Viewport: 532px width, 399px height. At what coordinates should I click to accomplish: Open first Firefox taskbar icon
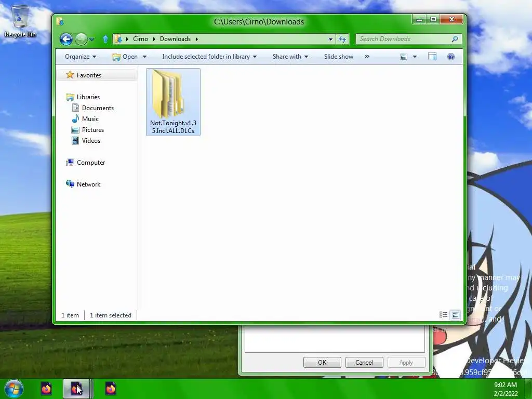[x=46, y=389]
